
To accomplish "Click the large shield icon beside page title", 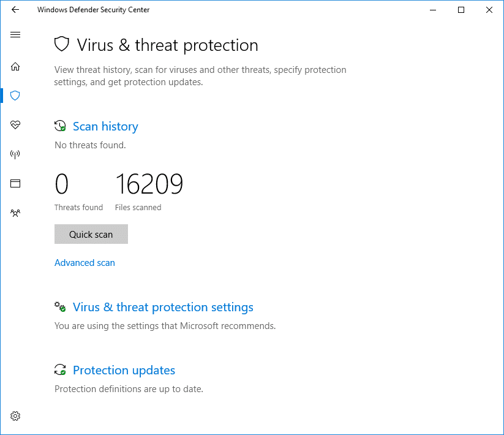I will pyautogui.click(x=62, y=45).
